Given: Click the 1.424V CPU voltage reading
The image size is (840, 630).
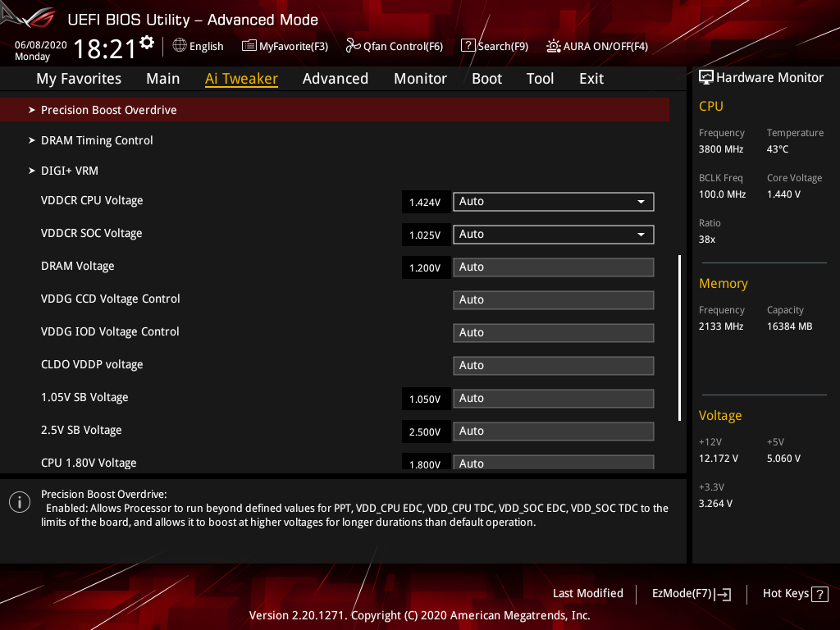Looking at the screenshot, I should point(426,202).
